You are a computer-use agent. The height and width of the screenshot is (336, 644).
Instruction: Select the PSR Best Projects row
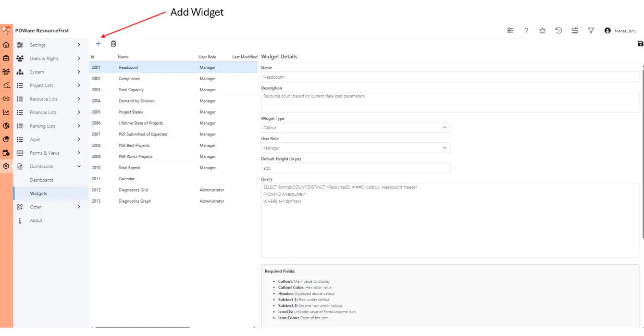pos(173,145)
